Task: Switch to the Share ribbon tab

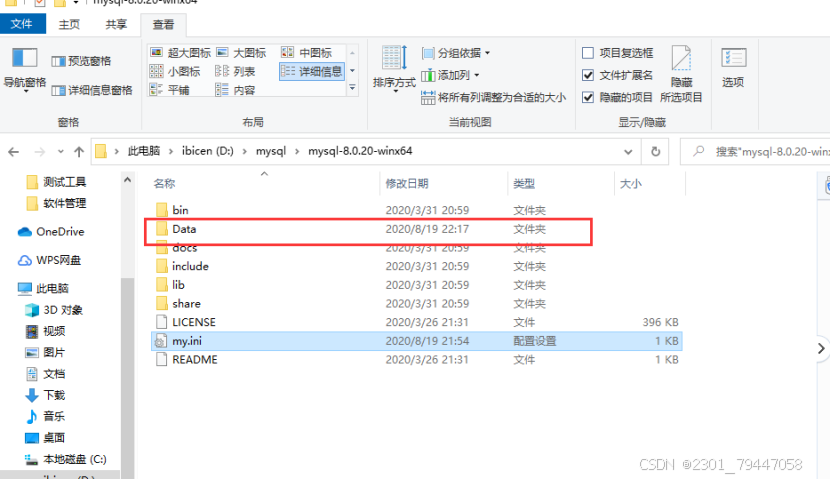Action: (116, 24)
